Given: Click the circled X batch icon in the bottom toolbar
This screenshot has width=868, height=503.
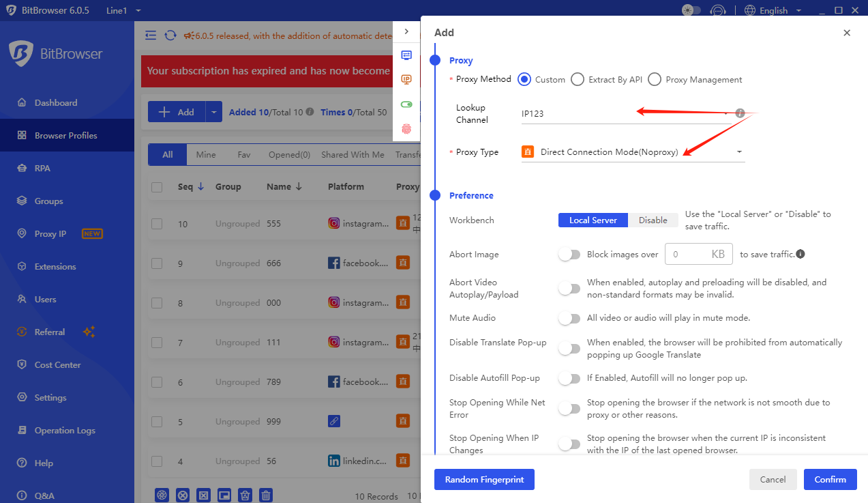Looking at the screenshot, I should (183, 495).
